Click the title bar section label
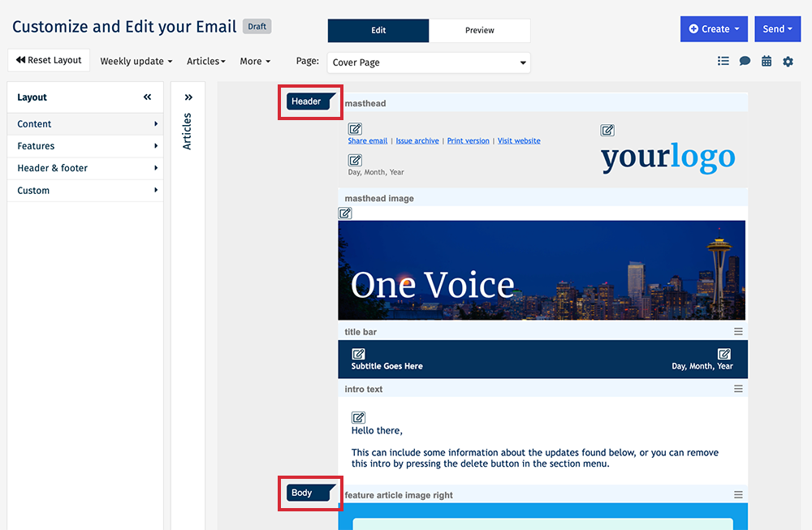 pyautogui.click(x=361, y=332)
